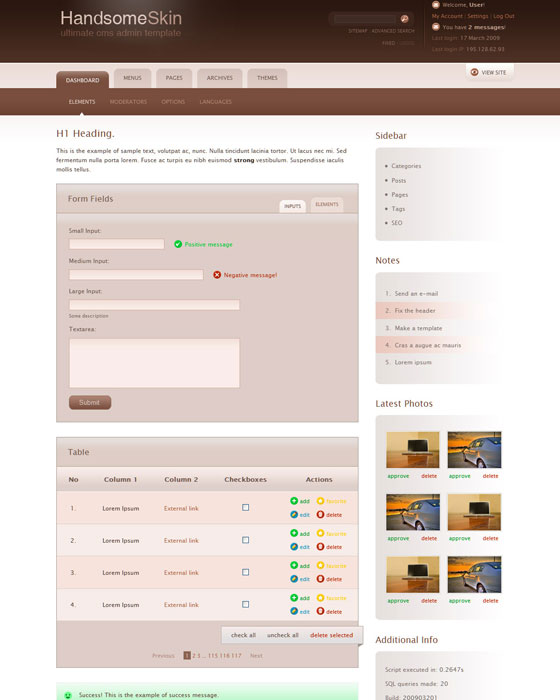The image size is (560, 700).
Task: Click the blue edit icon in row 3
Action: click(294, 579)
